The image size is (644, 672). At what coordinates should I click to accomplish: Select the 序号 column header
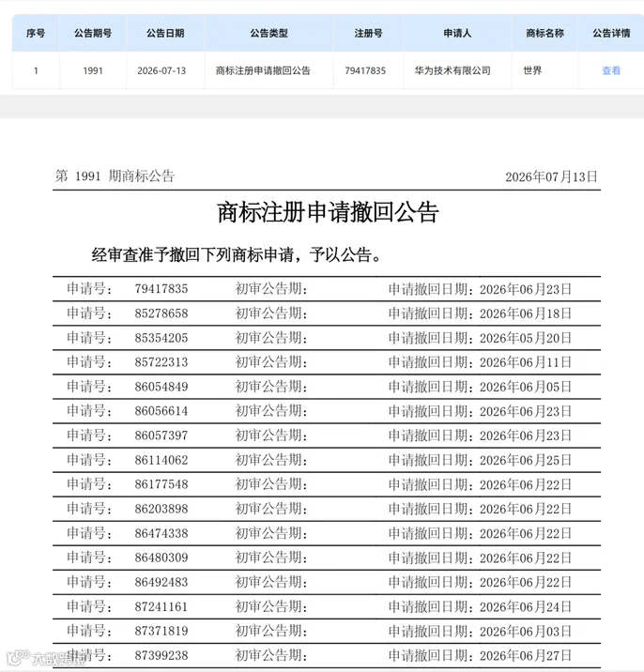(x=36, y=33)
